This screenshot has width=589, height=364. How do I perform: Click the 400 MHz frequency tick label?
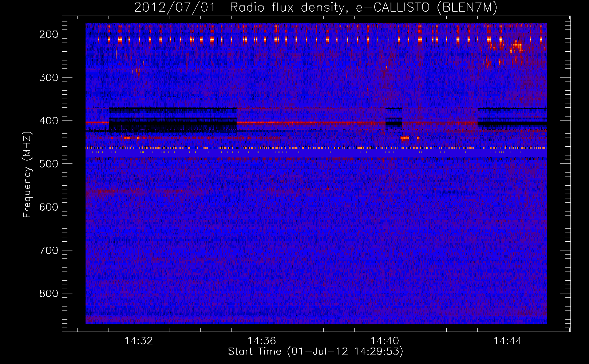(x=49, y=121)
